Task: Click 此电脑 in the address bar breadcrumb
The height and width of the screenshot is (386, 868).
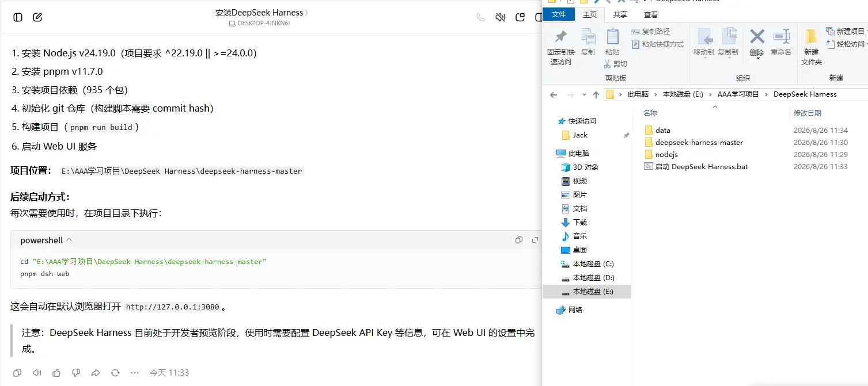Action: click(638, 94)
